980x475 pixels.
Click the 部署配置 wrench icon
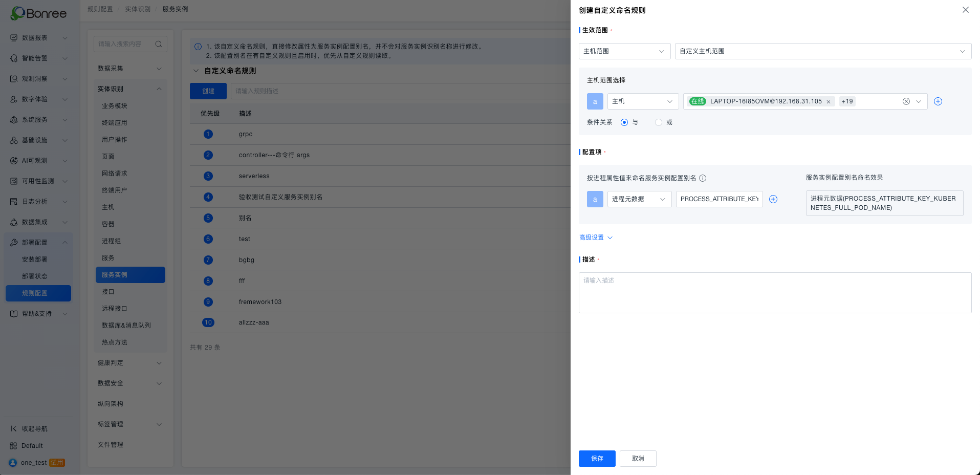(14, 243)
